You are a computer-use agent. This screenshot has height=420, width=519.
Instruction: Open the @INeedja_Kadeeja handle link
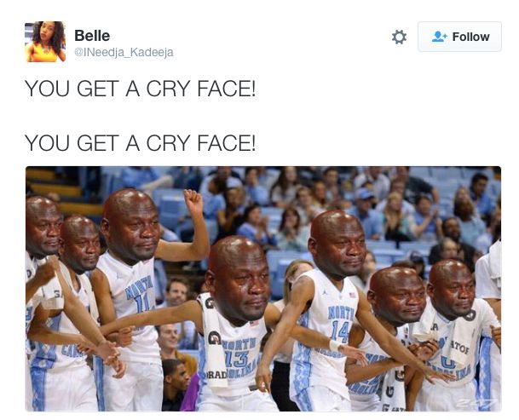pos(124,52)
